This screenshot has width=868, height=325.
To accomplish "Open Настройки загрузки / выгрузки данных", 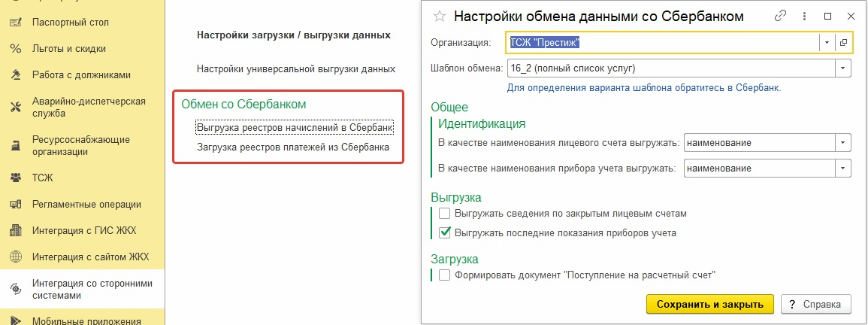I will click(x=294, y=35).
